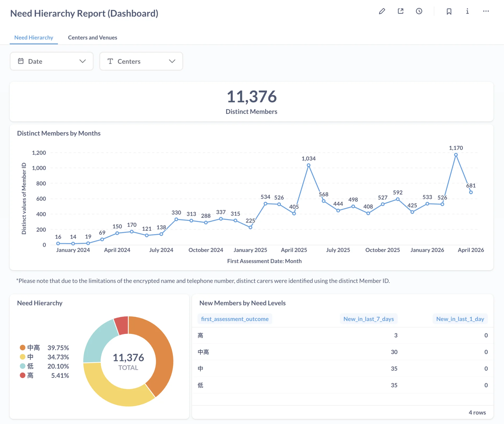Show dashboard info panel icon
The image size is (504, 424).
[468, 11]
